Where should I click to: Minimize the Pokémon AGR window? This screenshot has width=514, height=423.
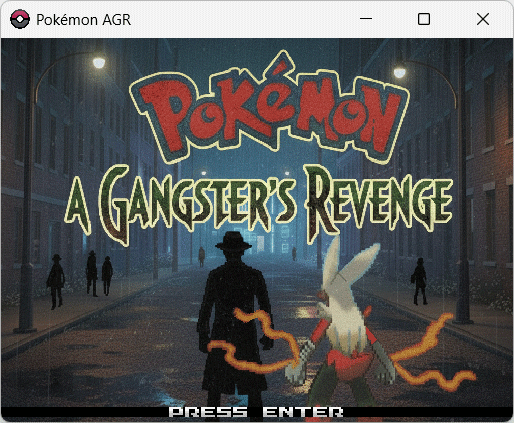[366, 19]
